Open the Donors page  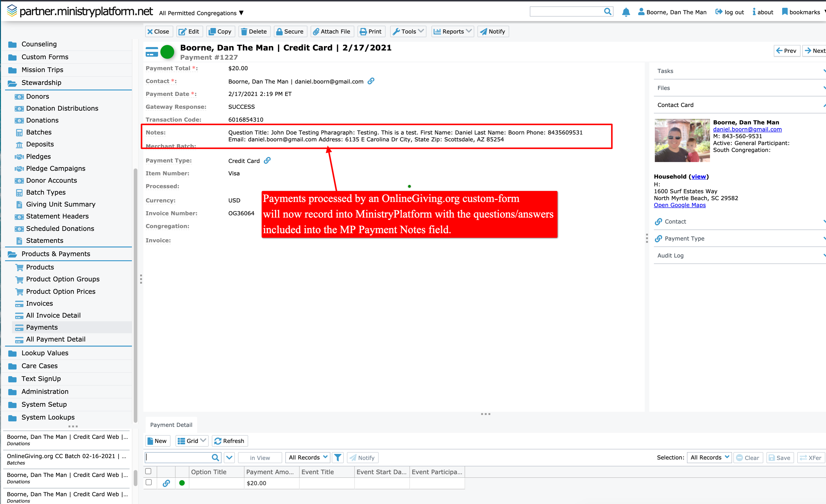click(37, 96)
